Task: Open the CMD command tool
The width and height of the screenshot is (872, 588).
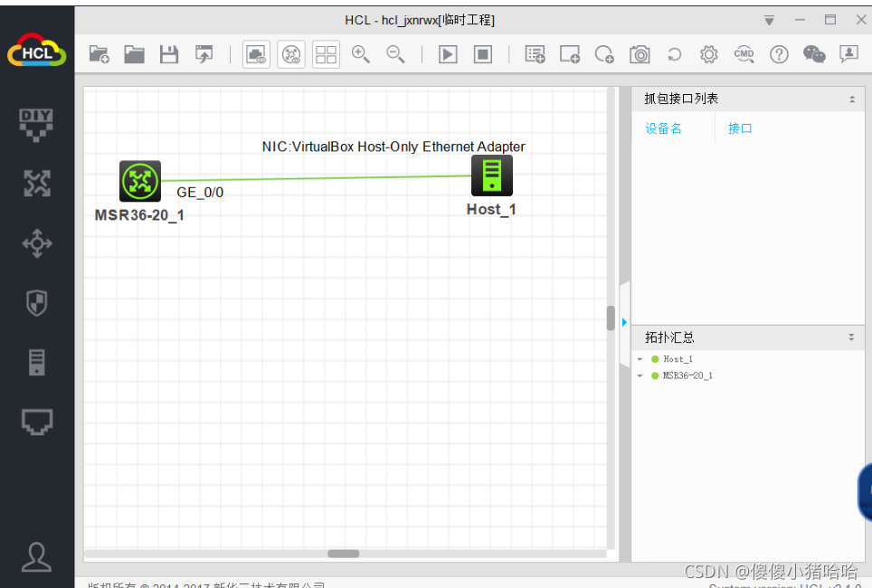Action: [x=744, y=54]
